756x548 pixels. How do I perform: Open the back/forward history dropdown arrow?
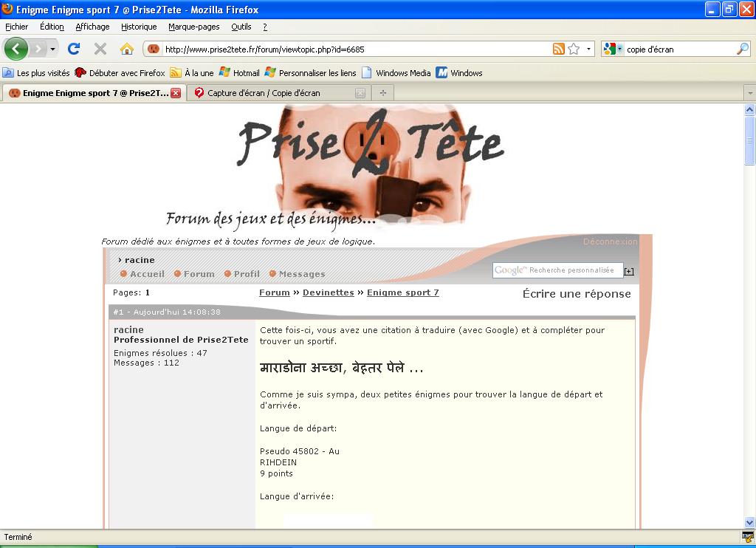point(52,49)
